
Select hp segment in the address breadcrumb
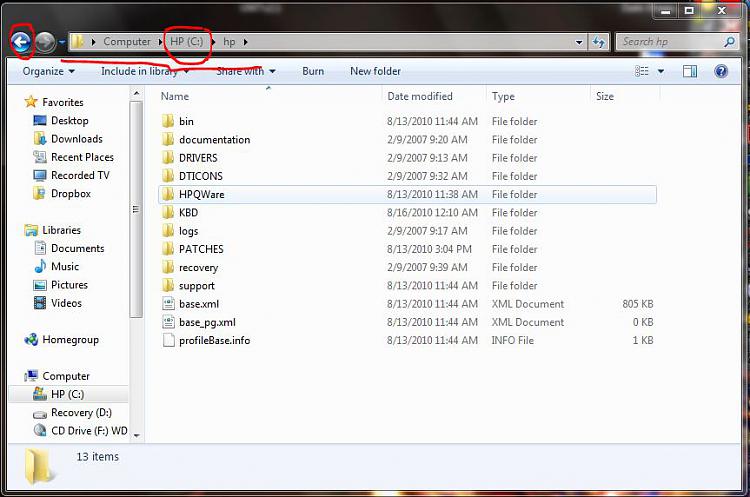point(229,42)
